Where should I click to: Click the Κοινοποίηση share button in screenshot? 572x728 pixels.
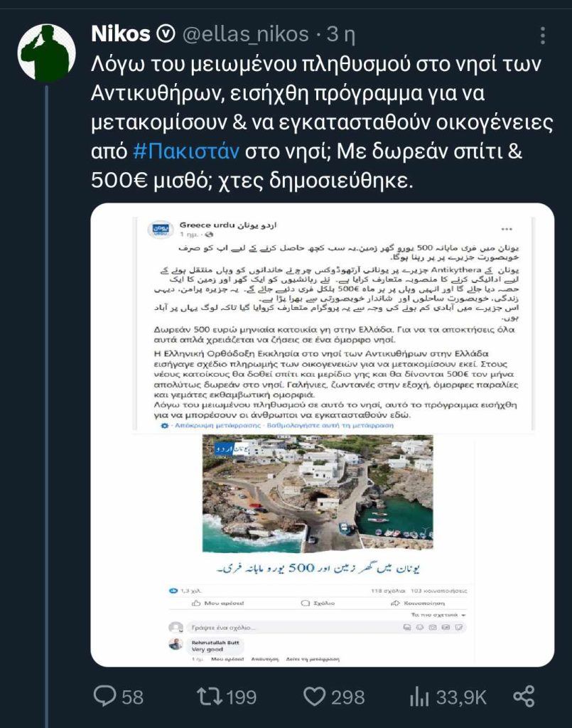tap(418, 603)
